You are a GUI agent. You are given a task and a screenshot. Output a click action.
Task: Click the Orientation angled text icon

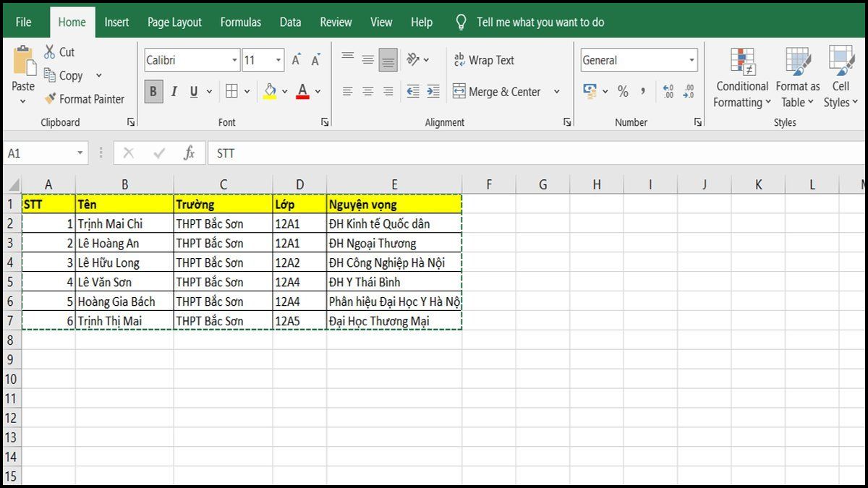click(413, 60)
